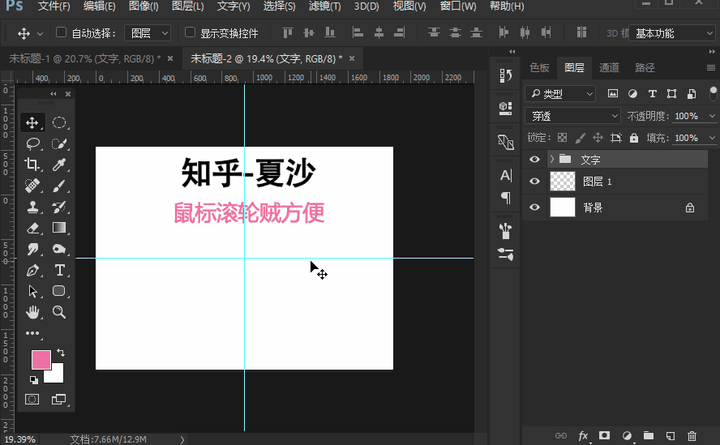720x445 pixels.
Task: Select the Horizontal Type tool
Action: (59, 270)
